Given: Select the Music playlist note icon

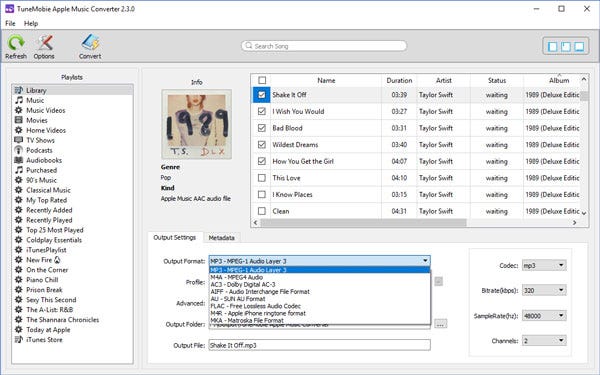Looking at the screenshot, I should [18, 100].
